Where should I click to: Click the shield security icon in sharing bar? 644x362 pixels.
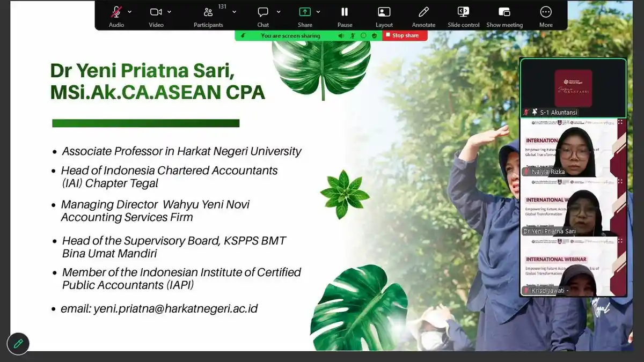tap(374, 35)
